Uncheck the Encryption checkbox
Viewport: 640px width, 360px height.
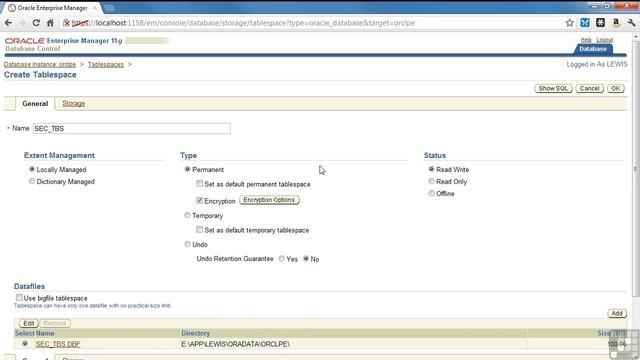[x=200, y=200]
